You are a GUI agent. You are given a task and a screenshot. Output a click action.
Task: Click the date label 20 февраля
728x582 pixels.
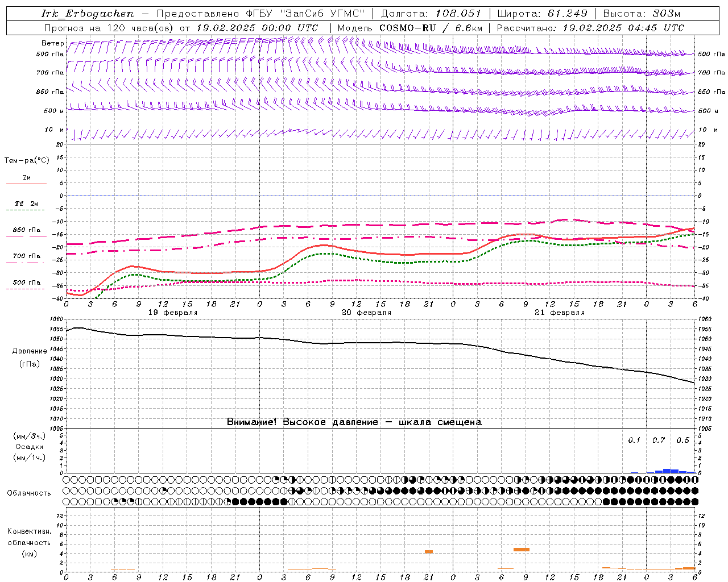[x=366, y=313]
